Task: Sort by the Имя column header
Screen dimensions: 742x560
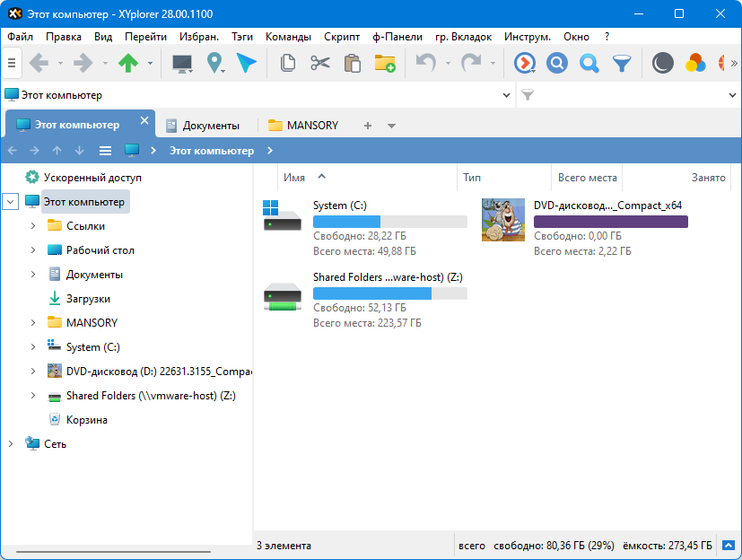Action: 294,178
